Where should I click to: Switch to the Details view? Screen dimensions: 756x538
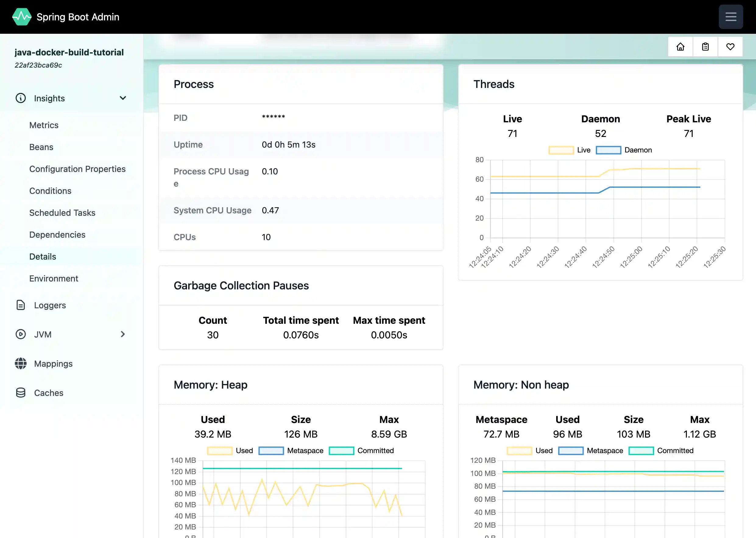click(42, 256)
